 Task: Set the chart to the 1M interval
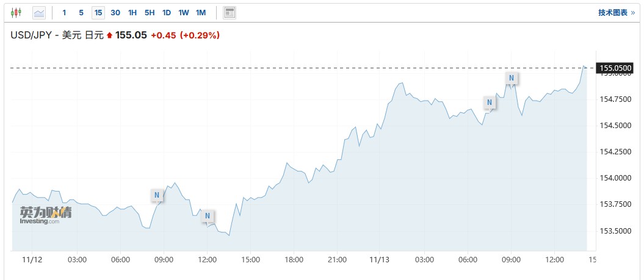(x=201, y=12)
